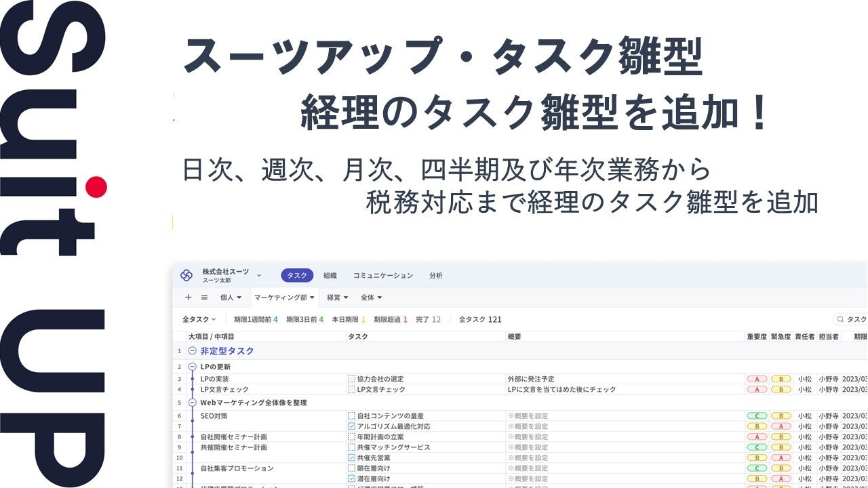Check the 協力会社の選定 task checkbox

pyautogui.click(x=351, y=379)
